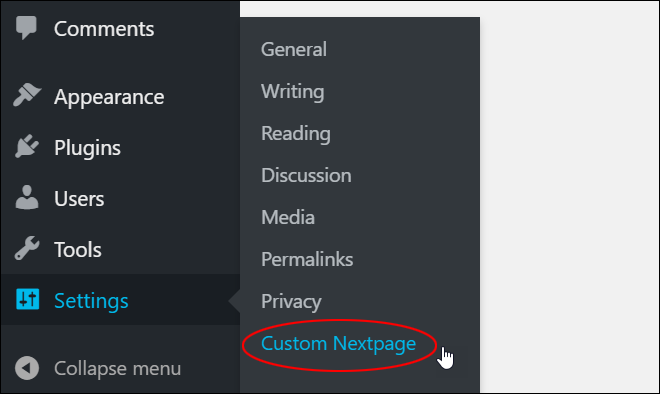This screenshot has width=660, height=394.
Task: Open the Comments menu item
Action: click(x=104, y=29)
